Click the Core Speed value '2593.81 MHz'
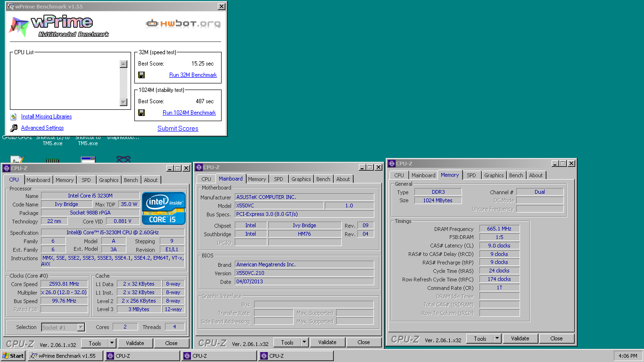644x362 pixels. (64, 284)
